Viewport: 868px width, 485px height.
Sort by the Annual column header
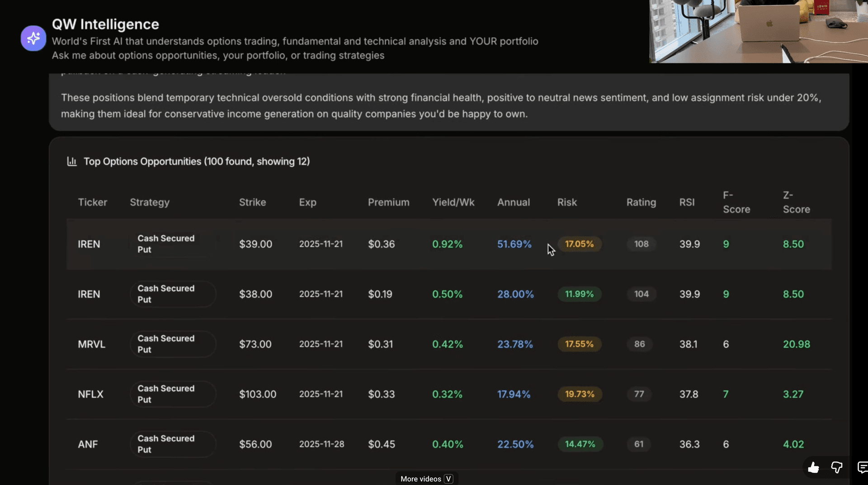(x=513, y=202)
